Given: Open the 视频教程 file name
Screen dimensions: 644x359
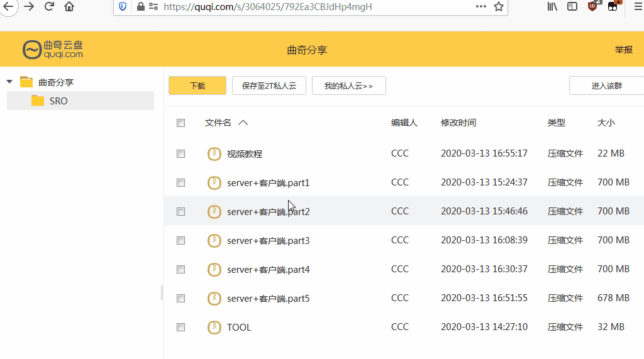Looking at the screenshot, I should pos(245,154).
